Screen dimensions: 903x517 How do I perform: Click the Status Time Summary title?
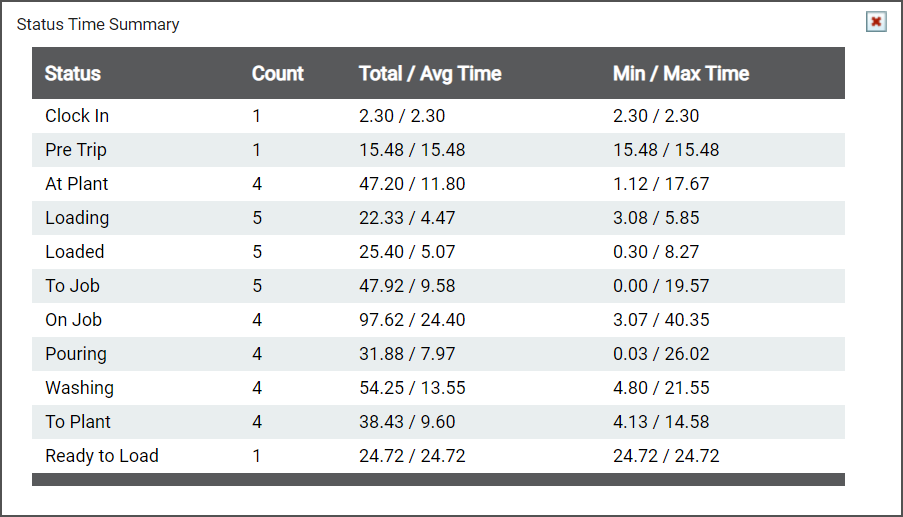tap(98, 24)
